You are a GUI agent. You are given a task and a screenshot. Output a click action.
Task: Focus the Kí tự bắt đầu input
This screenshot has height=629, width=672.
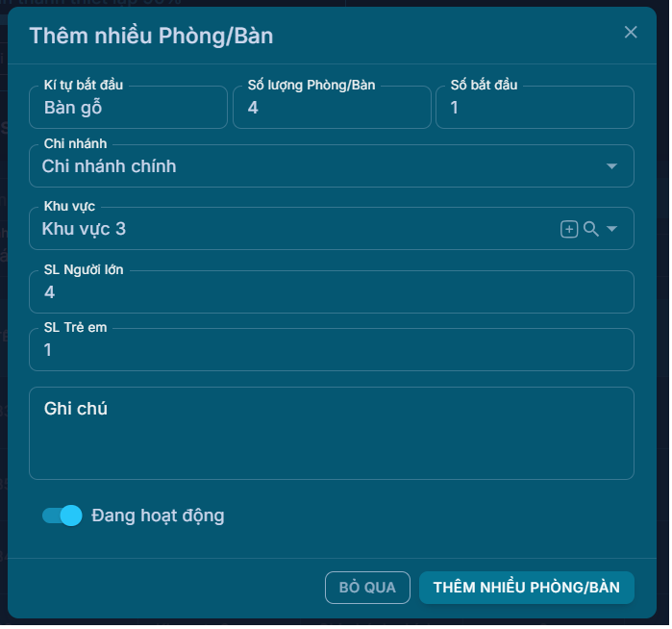[128, 109]
